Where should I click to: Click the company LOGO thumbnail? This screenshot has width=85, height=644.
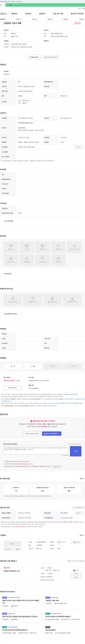click(12, 544)
